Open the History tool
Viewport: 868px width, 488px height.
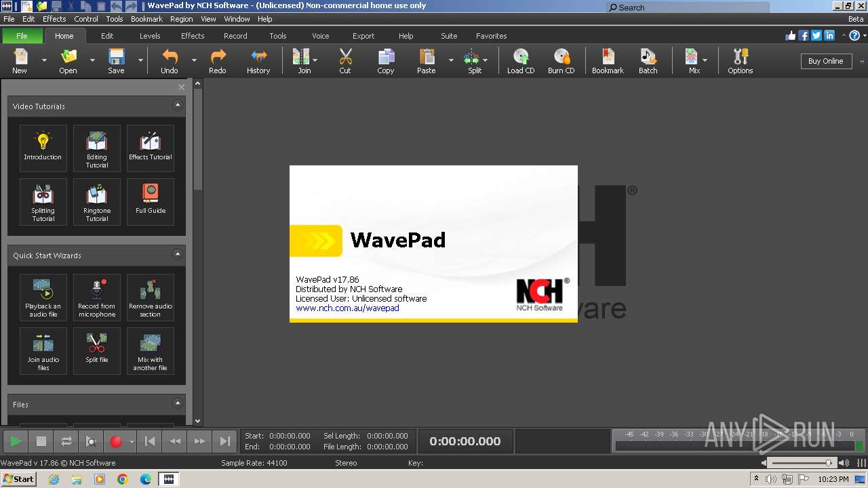[x=258, y=60]
